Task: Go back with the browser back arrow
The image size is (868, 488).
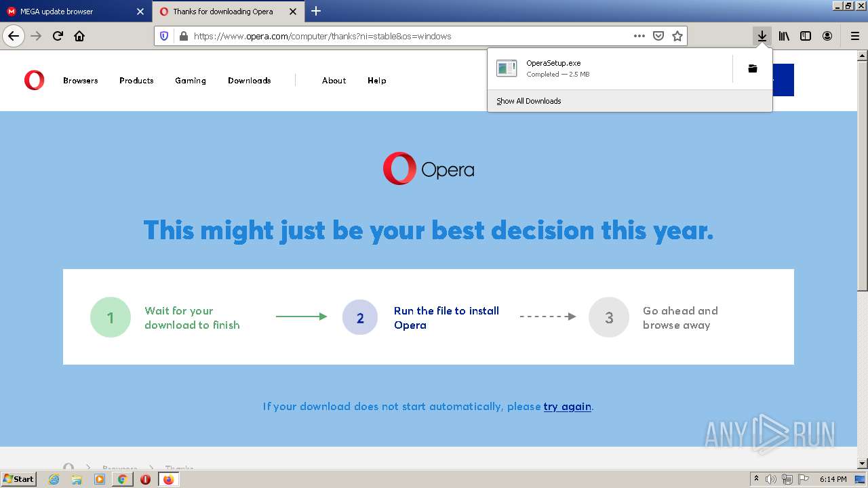Action: point(14,36)
